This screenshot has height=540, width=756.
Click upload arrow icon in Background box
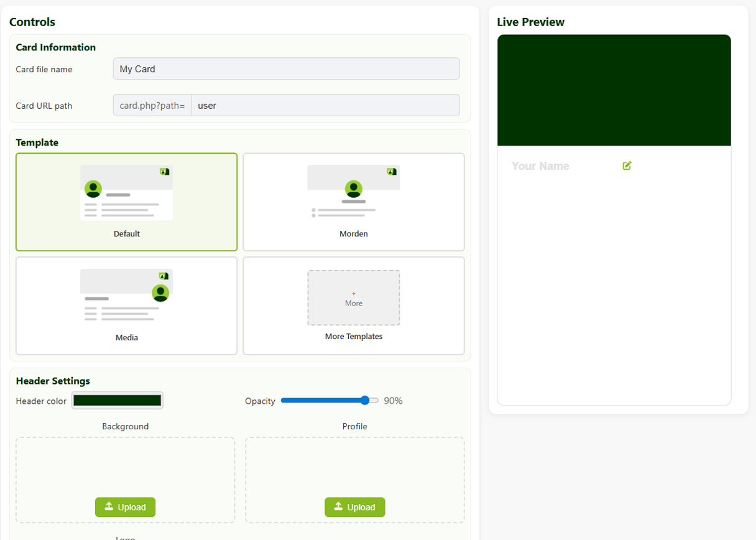[109, 506]
